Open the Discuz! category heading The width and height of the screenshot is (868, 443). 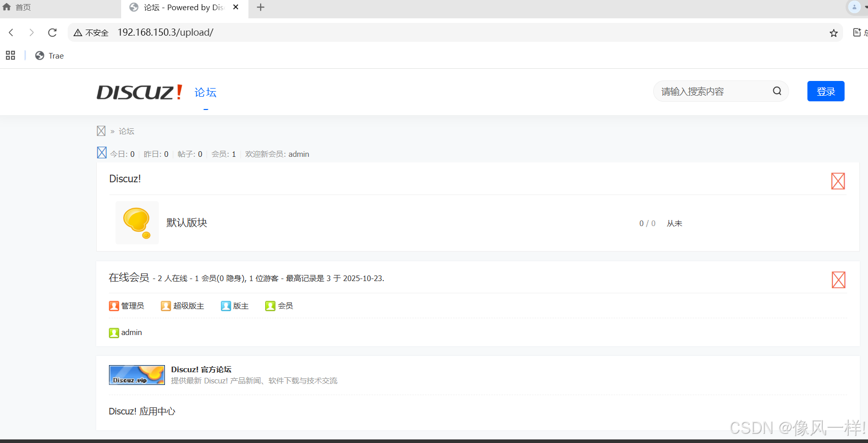click(x=125, y=179)
